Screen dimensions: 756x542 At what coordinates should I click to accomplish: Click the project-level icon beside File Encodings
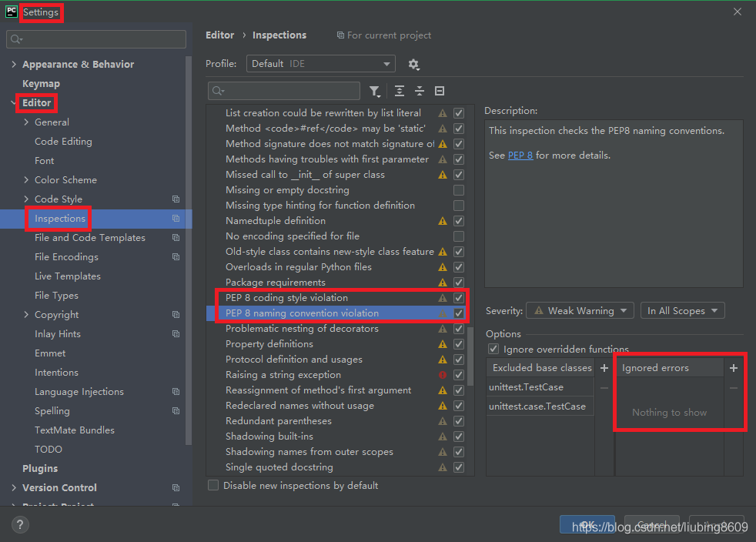(x=176, y=257)
